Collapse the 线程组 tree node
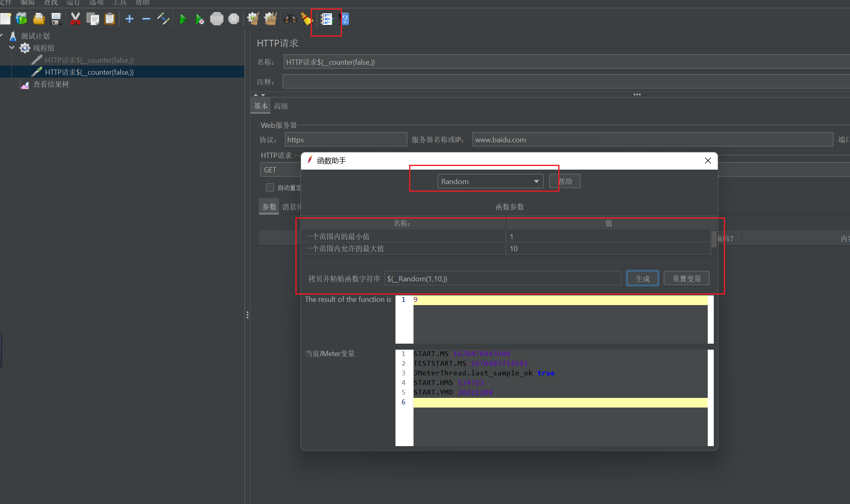 (12, 48)
